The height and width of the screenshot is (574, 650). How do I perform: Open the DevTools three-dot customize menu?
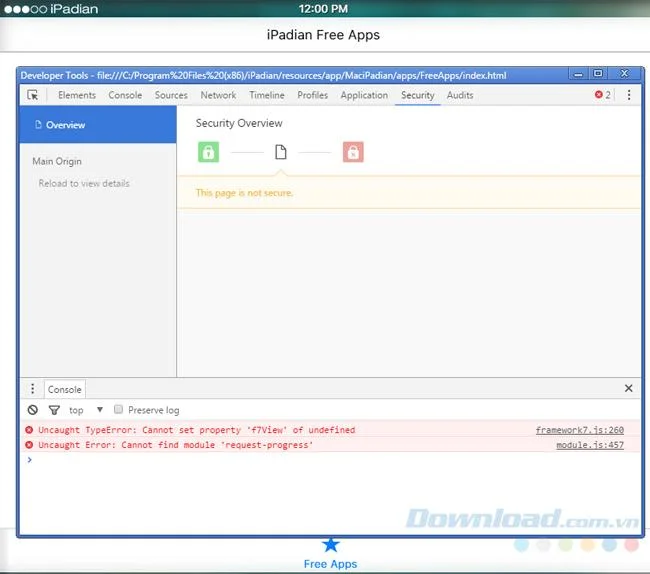629,95
